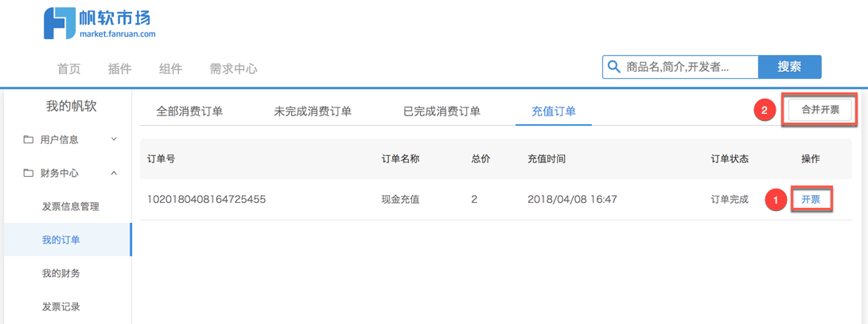The width and height of the screenshot is (868, 324).
Task: Navigate to 需求中心
Action: (233, 68)
